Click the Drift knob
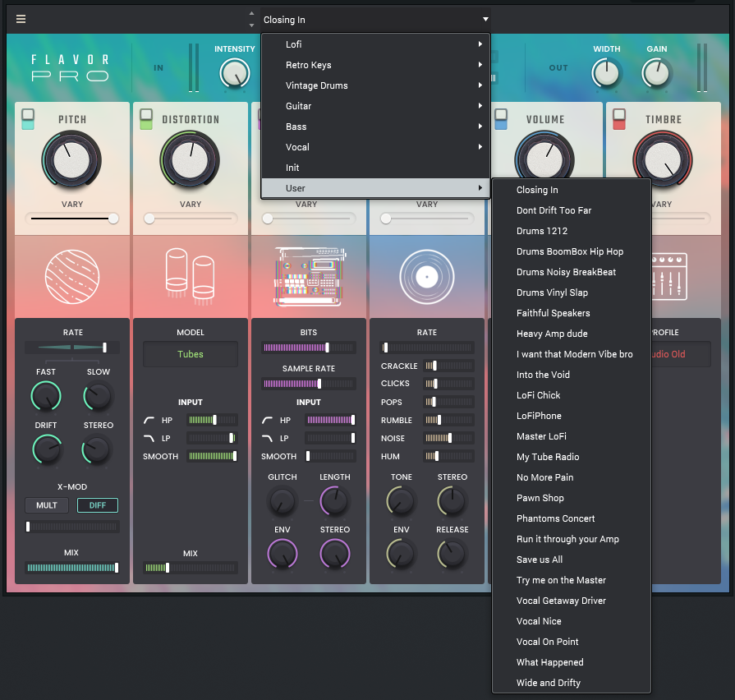Viewport: 735px width, 700px height. (46, 449)
